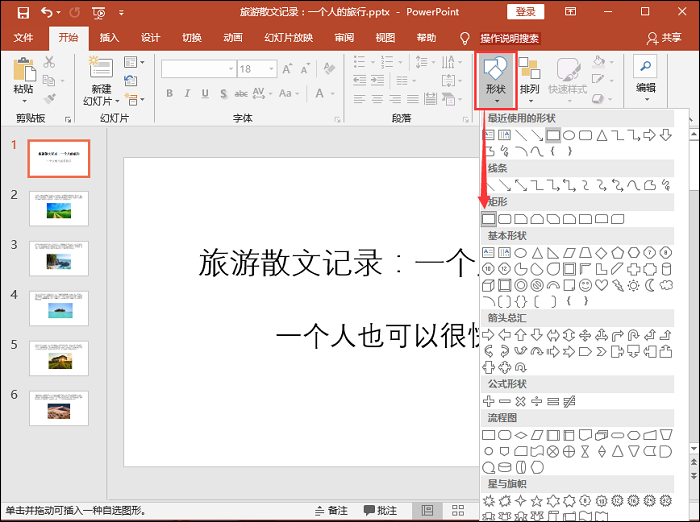Click the 登录 sign-in button
The width and height of the screenshot is (700, 522).
527,12
